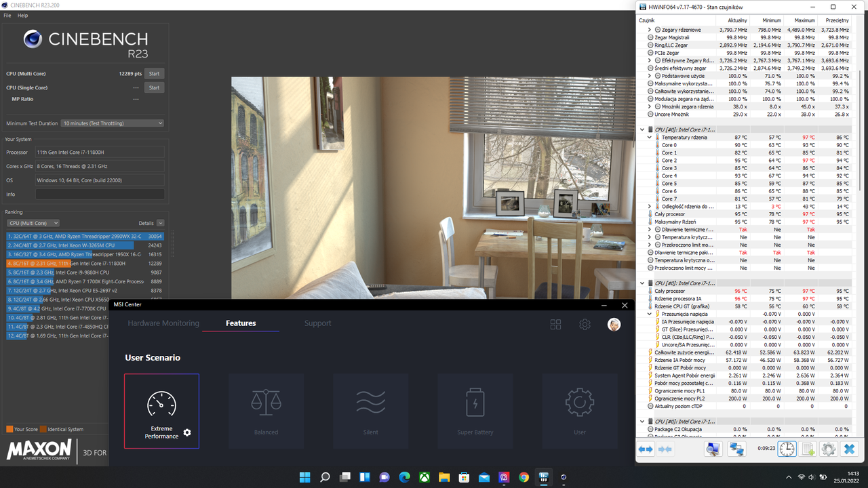Open MSI Center settings gear icon
Screen dimensions: 868x488
(585, 325)
